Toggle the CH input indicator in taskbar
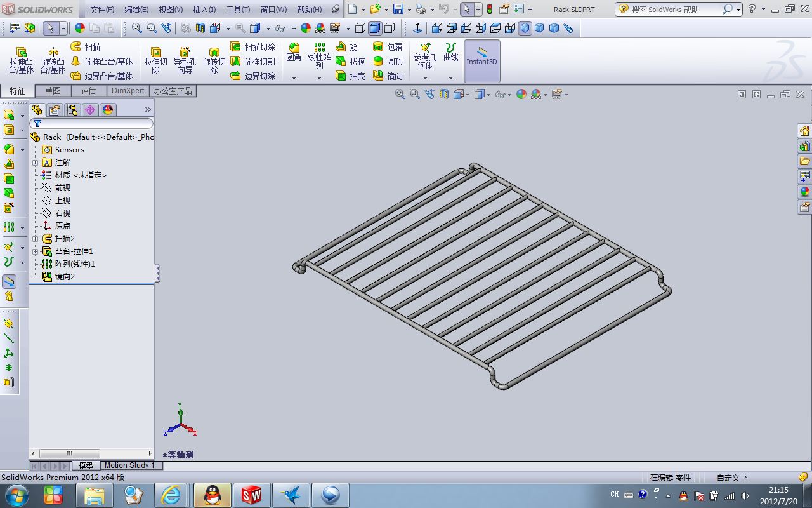The width and height of the screenshot is (812, 508). [x=613, y=494]
